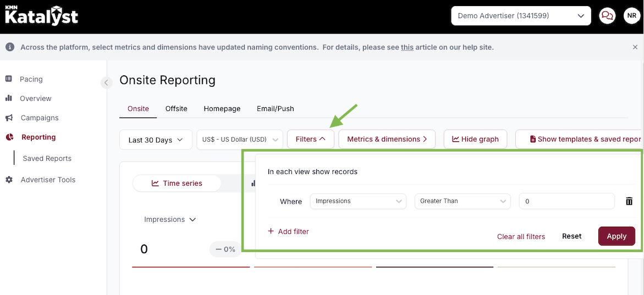Image resolution: width=644 pixels, height=295 pixels.
Task: Collapse the Filters panel
Action: tap(311, 139)
